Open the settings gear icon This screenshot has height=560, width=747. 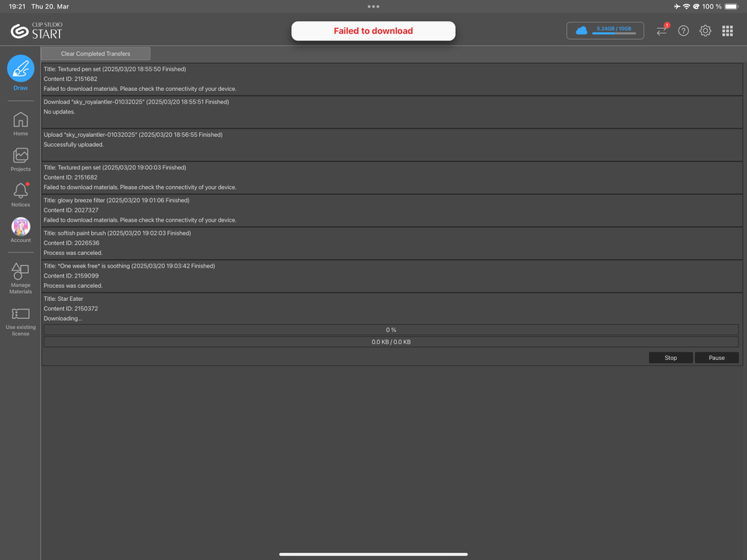point(706,31)
